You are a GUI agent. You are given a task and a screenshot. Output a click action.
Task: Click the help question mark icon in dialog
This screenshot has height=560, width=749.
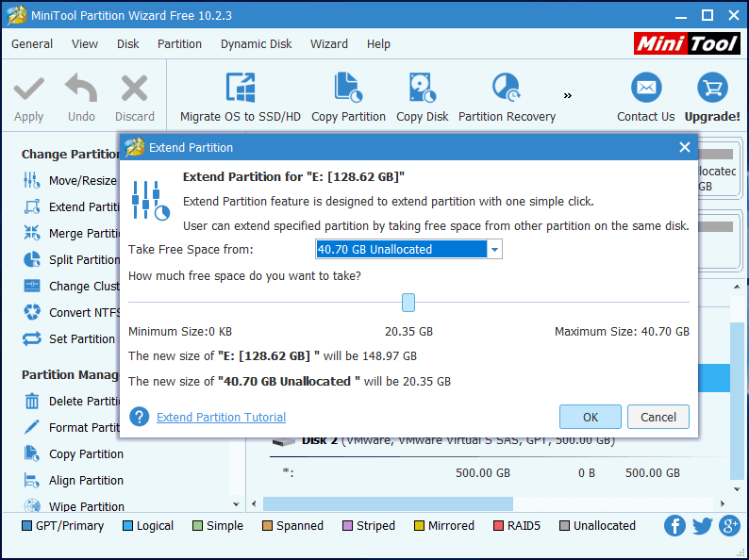[x=139, y=417]
